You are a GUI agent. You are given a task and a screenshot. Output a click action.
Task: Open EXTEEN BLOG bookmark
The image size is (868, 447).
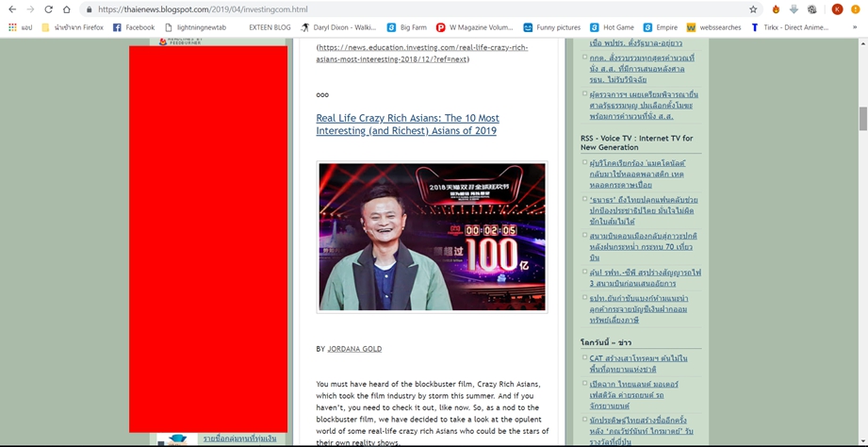tap(270, 27)
